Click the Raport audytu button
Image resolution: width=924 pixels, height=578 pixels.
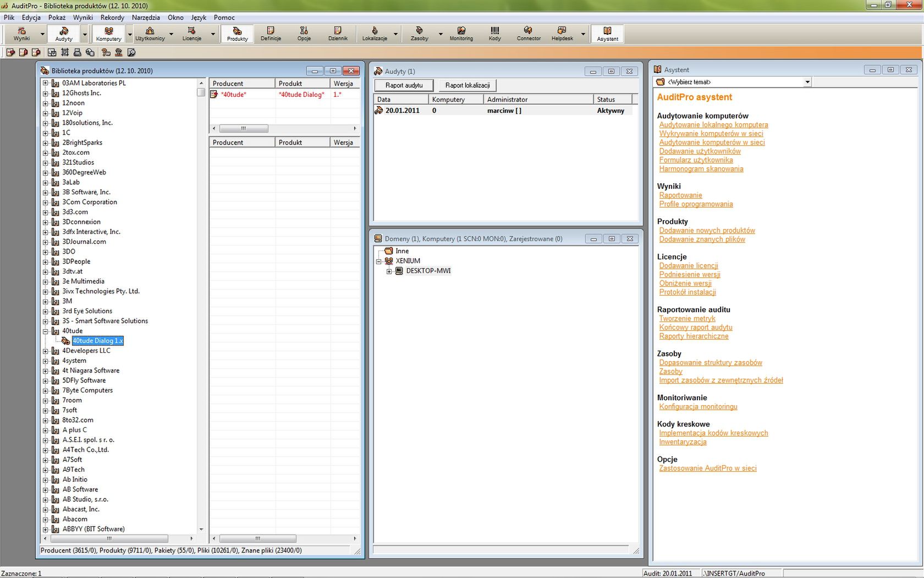coord(404,85)
